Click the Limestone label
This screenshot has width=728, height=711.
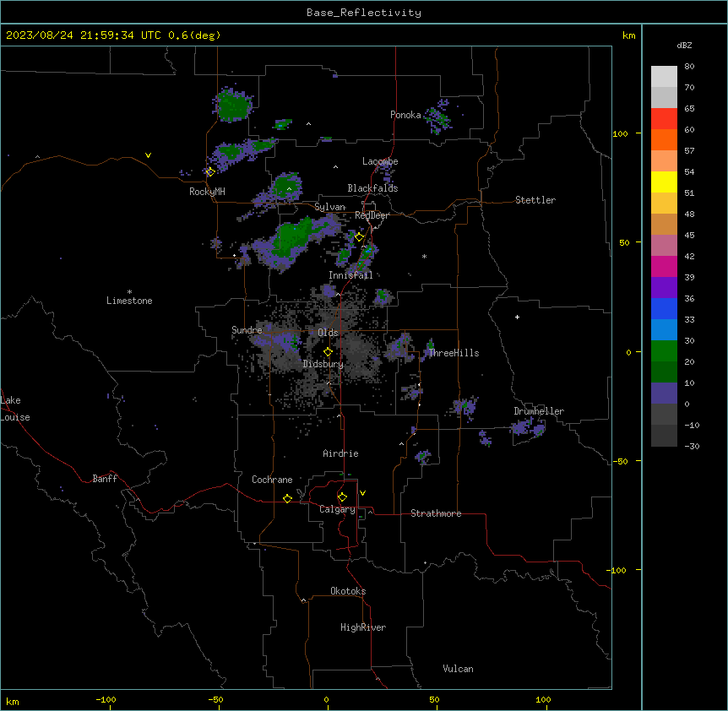point(129,301)
